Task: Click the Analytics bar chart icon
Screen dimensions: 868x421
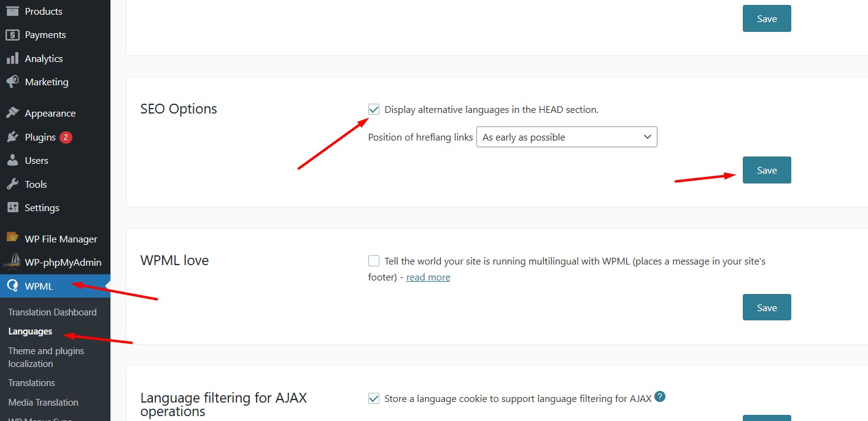Action: (x=12, y=59)
